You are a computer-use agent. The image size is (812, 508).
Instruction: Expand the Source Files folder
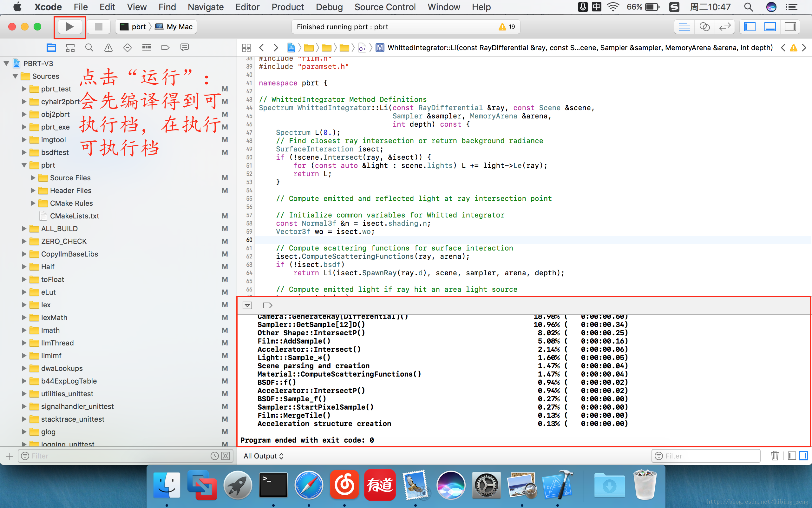pos(33,178)
